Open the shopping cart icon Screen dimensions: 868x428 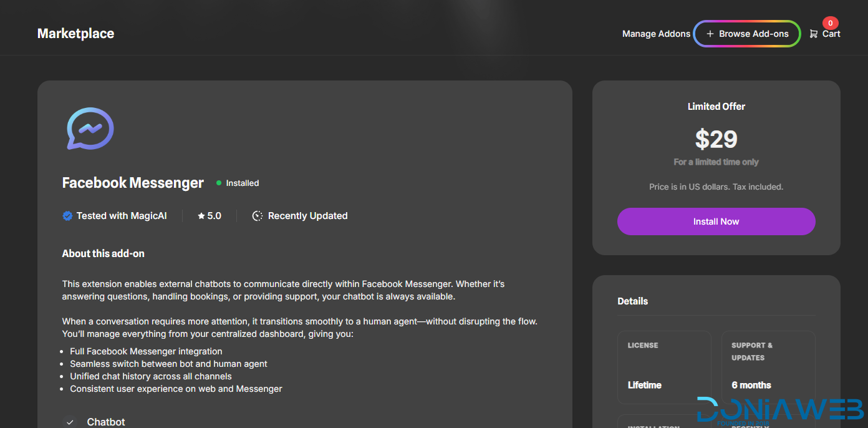[813, 34]
